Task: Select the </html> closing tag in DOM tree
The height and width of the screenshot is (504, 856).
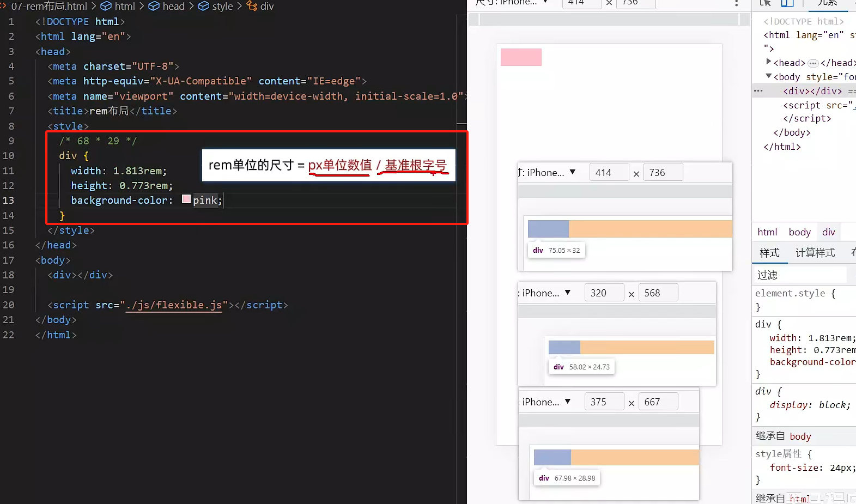Action: pos(782,147)
